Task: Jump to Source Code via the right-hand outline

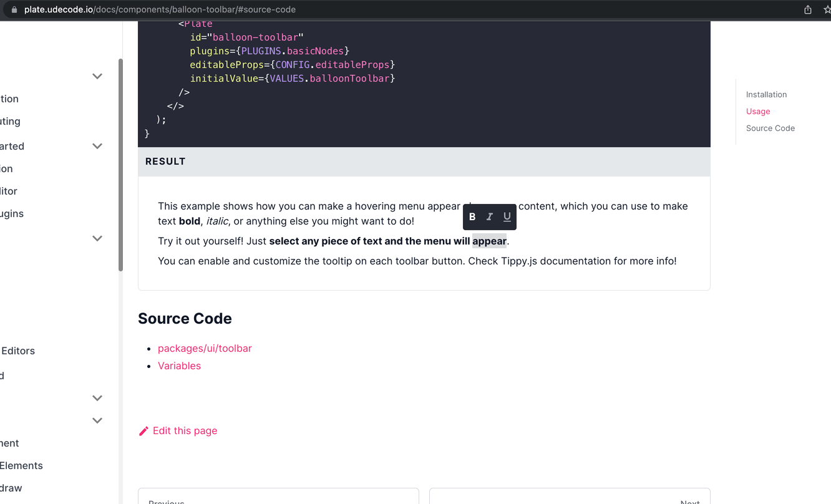Action: [x=770, y=128]
